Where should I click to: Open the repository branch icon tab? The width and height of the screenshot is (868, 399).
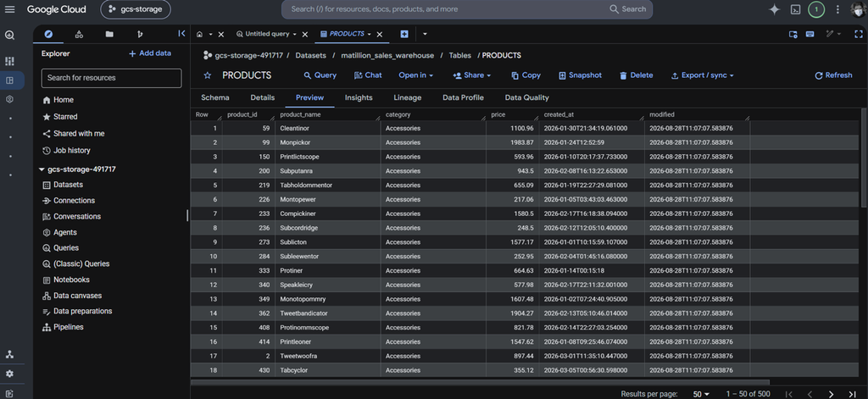click(140, 34)
